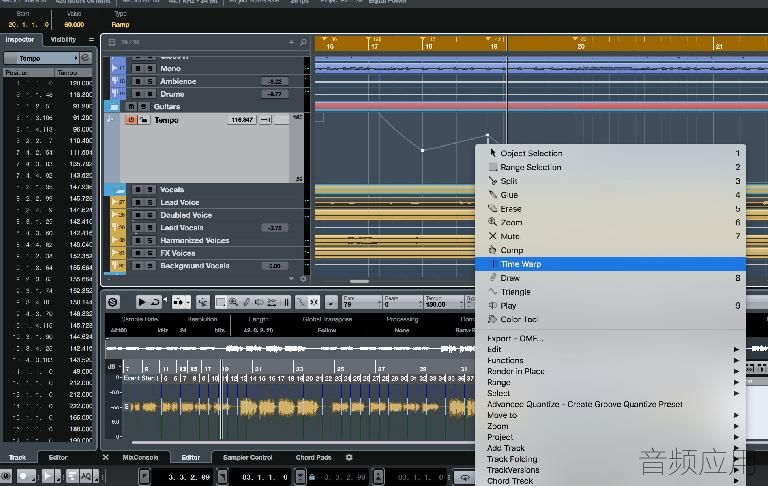Switch to the Inspector tab

20,40
